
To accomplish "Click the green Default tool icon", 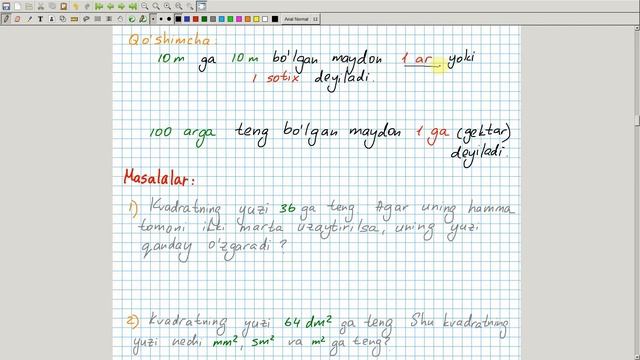I will (132, 19).
